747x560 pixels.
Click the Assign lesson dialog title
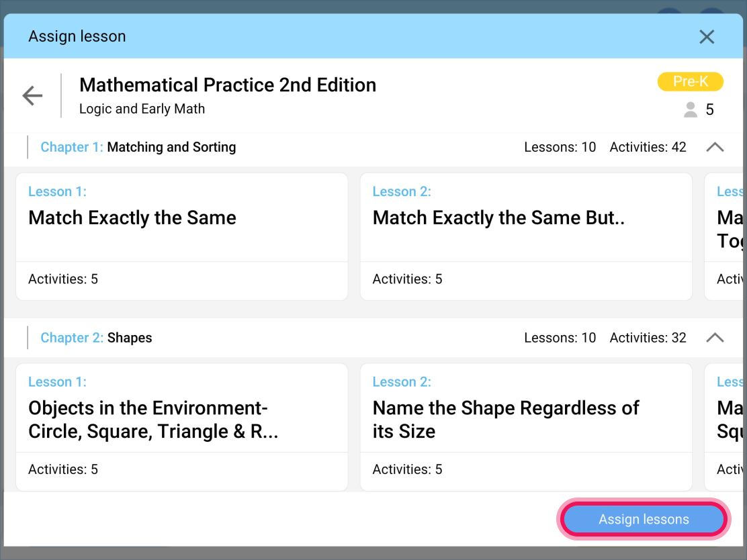[77, 36]
